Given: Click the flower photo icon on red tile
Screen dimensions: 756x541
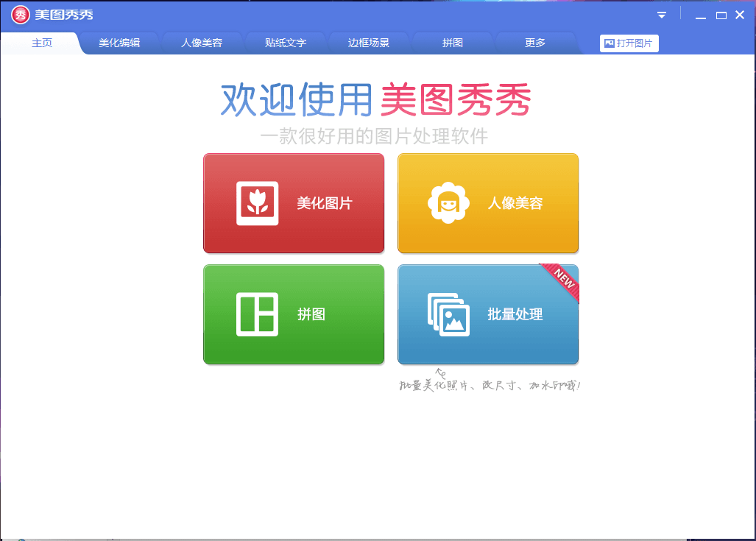Looking at the screenshot, I should coord(258,203).
